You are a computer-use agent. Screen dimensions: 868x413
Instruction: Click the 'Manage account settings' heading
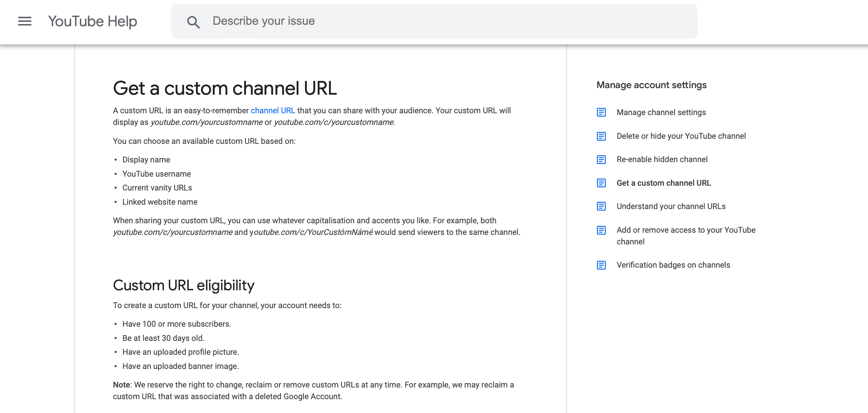tap(651, 85)
